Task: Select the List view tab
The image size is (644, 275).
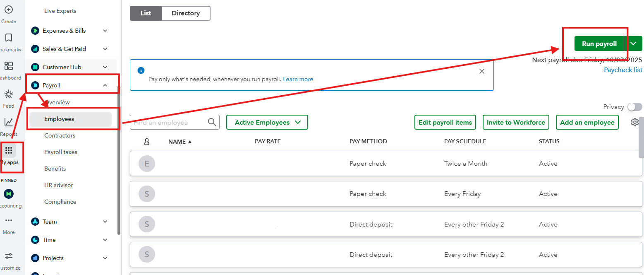Action: (146, 13)
